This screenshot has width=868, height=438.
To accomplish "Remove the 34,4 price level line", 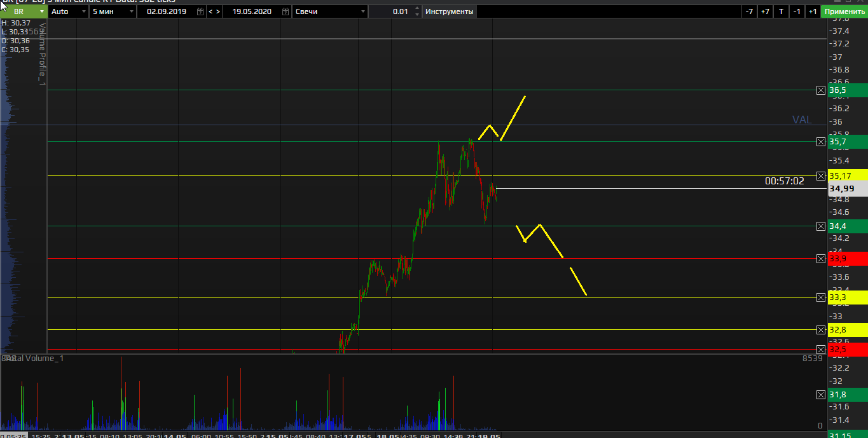I will 821,226.
